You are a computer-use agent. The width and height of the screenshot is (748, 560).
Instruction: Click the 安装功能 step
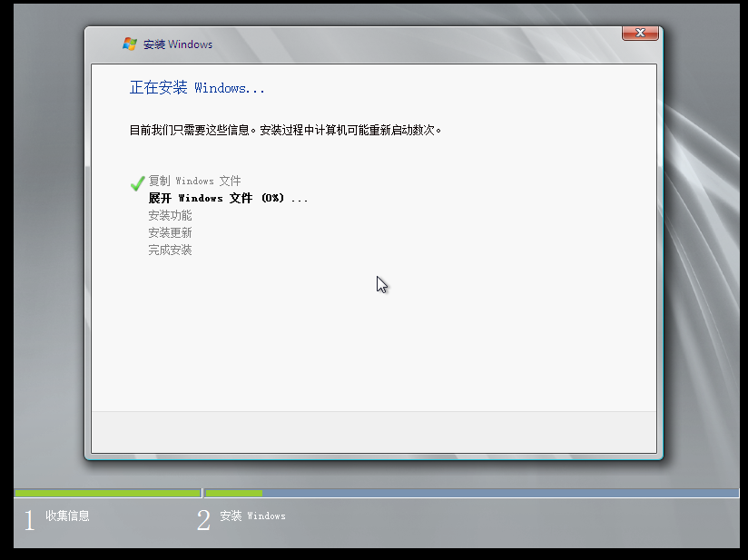coord(171,216)
